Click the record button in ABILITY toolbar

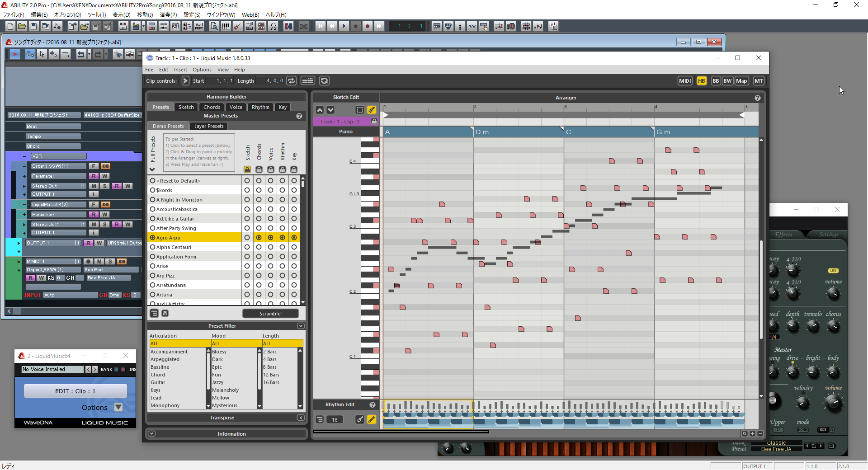tap(368, 26)
